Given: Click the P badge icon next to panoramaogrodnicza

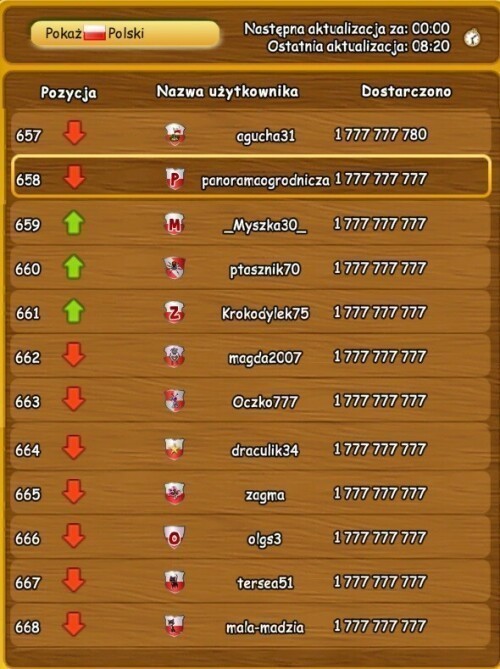Looking at the screenshot, I should (174, 179).
